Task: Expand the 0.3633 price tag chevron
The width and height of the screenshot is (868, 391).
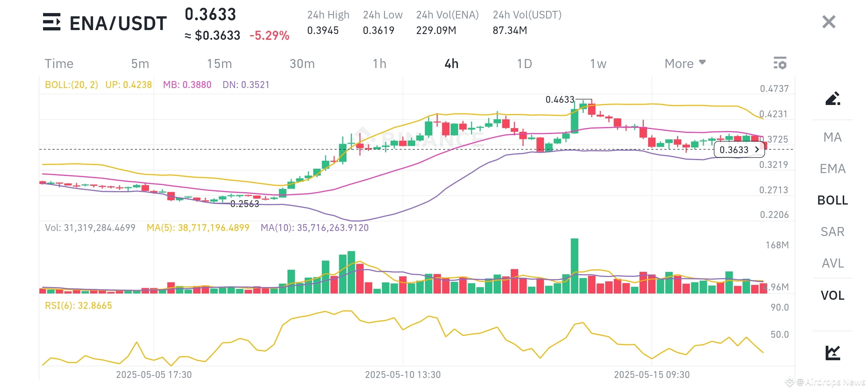Action: 756,149
